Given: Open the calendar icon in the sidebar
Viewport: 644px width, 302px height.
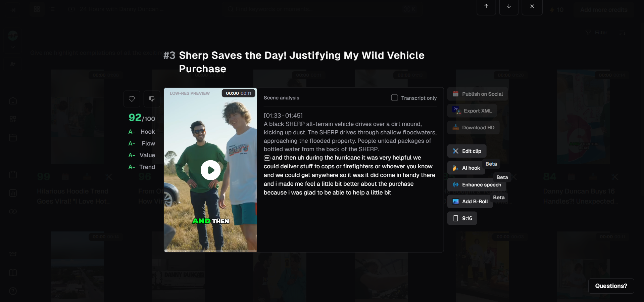Looking at the screenshot, I should 13,175.
